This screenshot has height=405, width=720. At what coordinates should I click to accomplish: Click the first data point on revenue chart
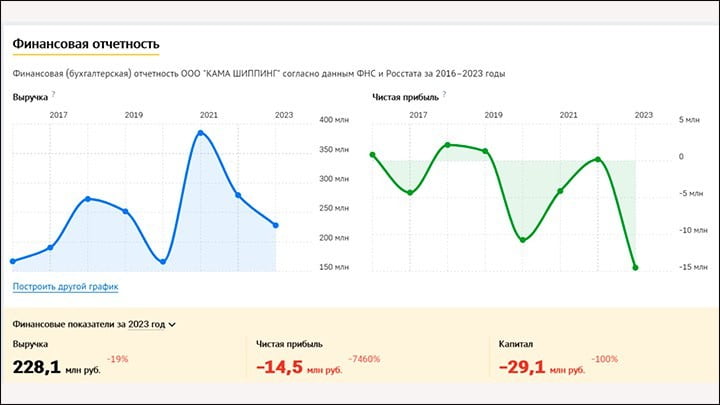coord(13,261)
